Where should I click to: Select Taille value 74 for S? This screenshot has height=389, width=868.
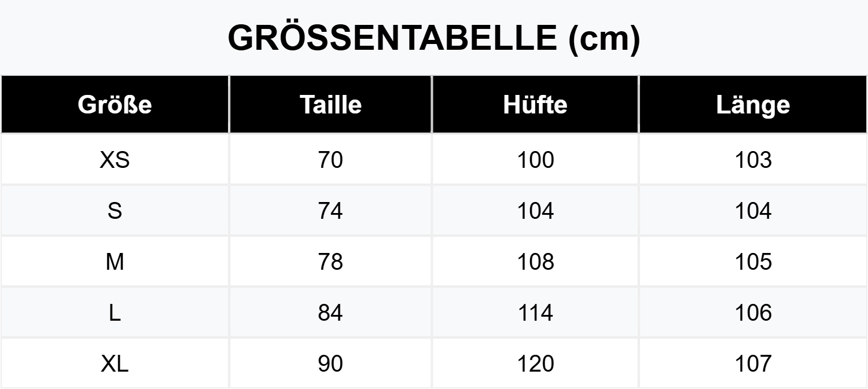pos(330,211)
